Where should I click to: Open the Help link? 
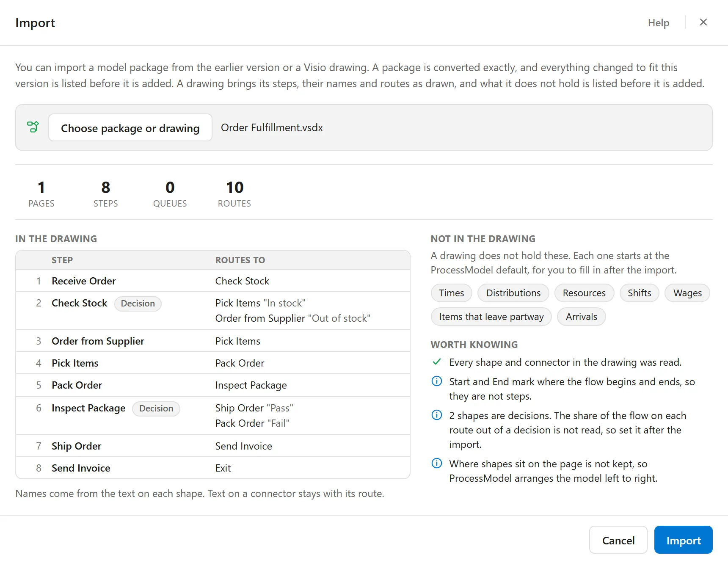pos(659,23)
